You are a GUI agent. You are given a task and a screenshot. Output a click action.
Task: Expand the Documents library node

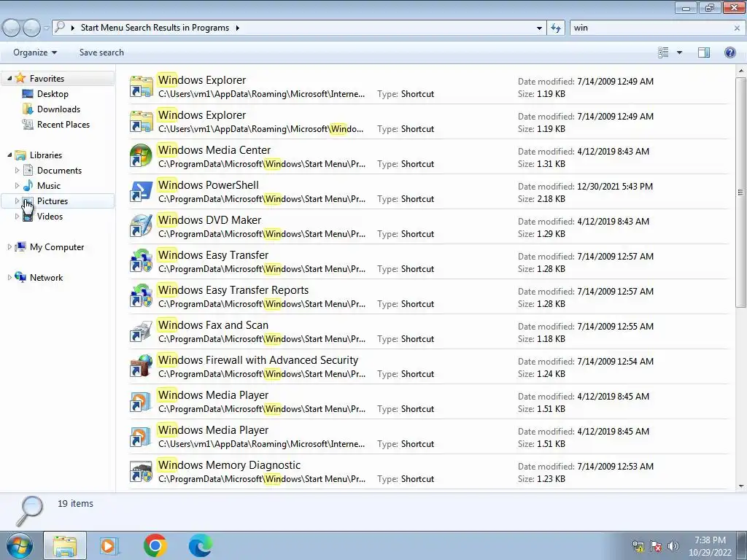(18, 170)
